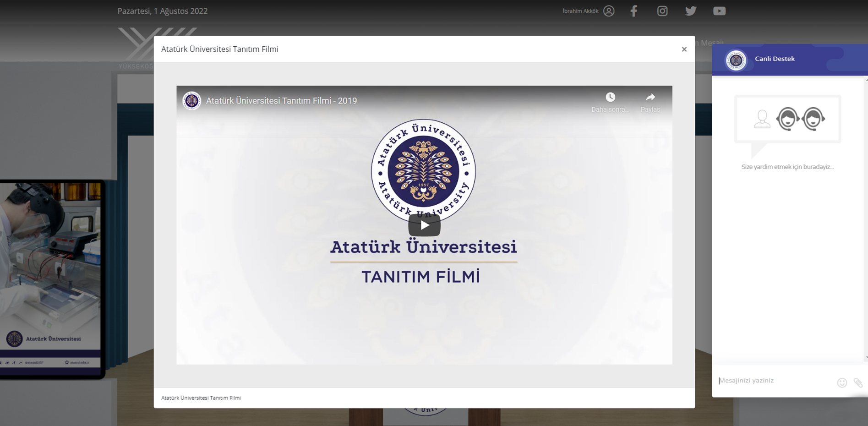
Task: Open the YouTube icon in the top bar
Action: pyautogui.click(x=719, y=11)
